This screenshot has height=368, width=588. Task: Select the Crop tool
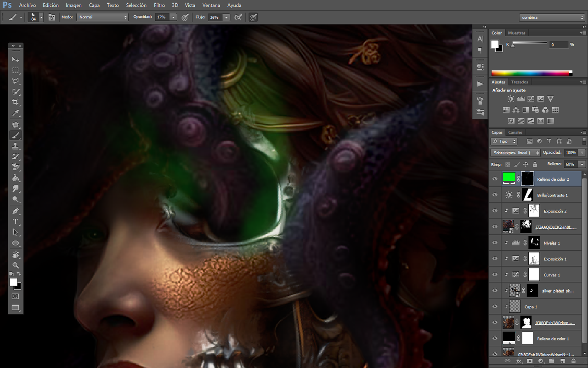pos(16,102)
